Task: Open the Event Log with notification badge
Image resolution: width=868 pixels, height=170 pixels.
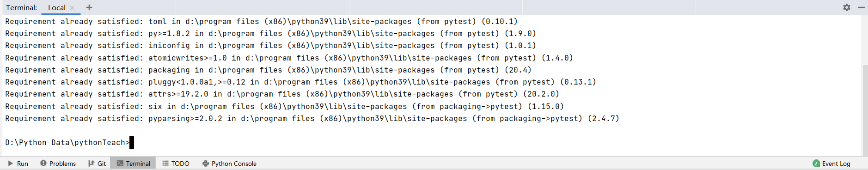Action: point(831,164)
